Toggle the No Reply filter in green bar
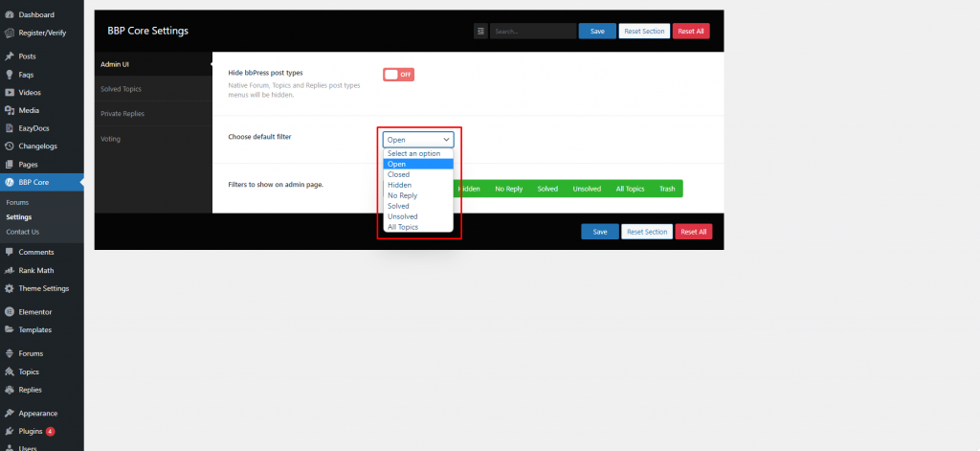Image resolution: width=980 pixels, height=451 pixels. 509,189
